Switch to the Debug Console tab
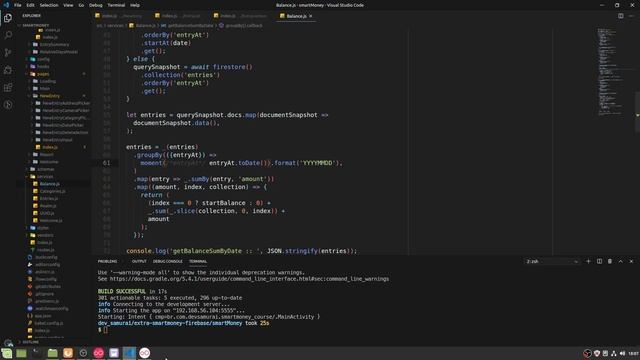The height and width of the screenshot is (360, 640). pyautogui.click(x=168, y=261)
